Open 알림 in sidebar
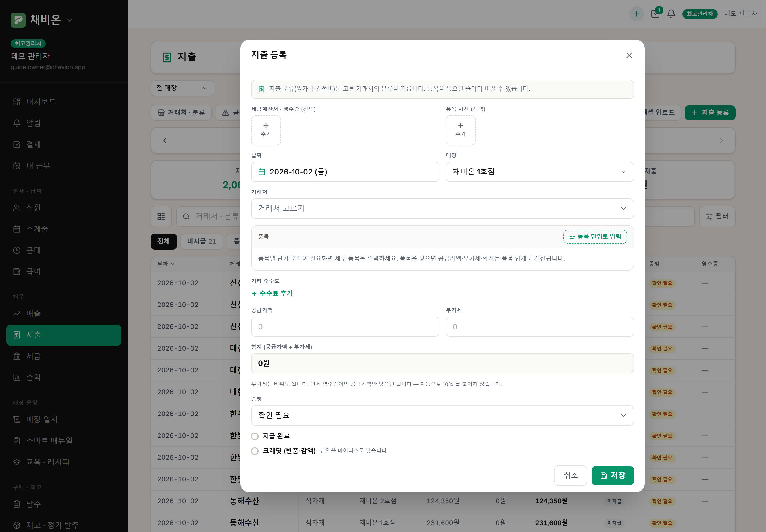 pyautogui.click(x=64, y=123)
